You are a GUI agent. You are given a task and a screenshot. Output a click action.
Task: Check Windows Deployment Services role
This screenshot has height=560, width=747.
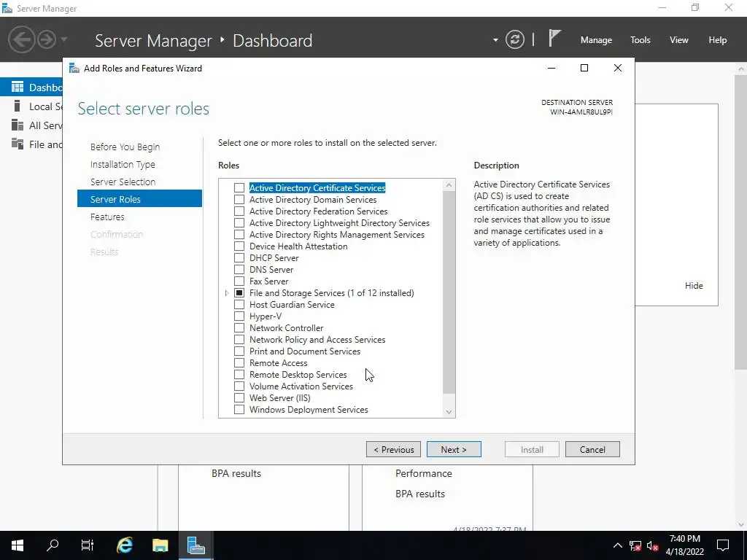239,410
